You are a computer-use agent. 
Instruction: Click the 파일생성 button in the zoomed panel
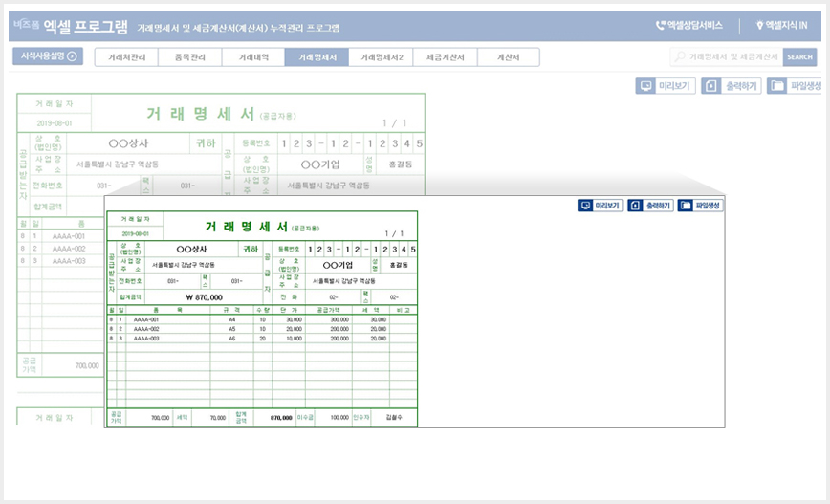[x=700, y=206]
